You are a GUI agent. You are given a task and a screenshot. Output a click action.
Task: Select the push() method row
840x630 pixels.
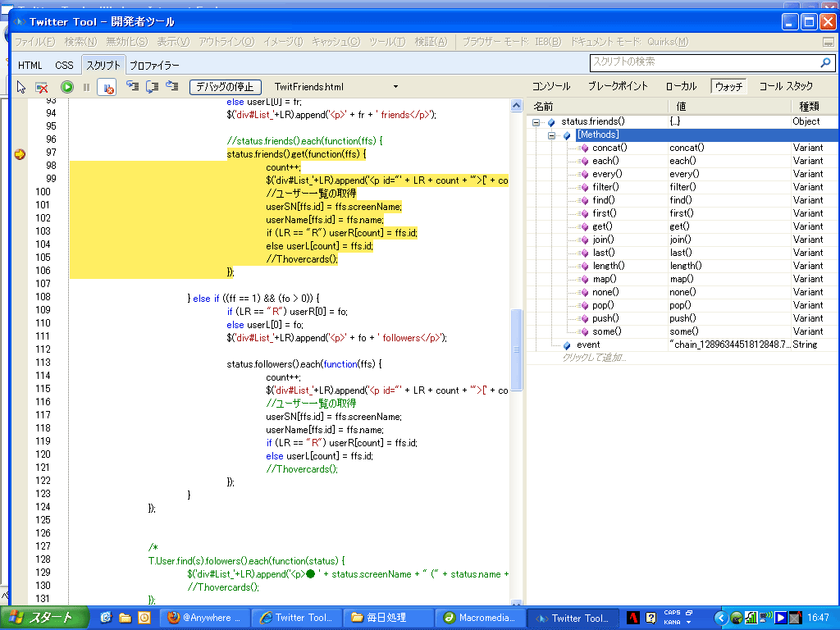[x=682, y=319]
